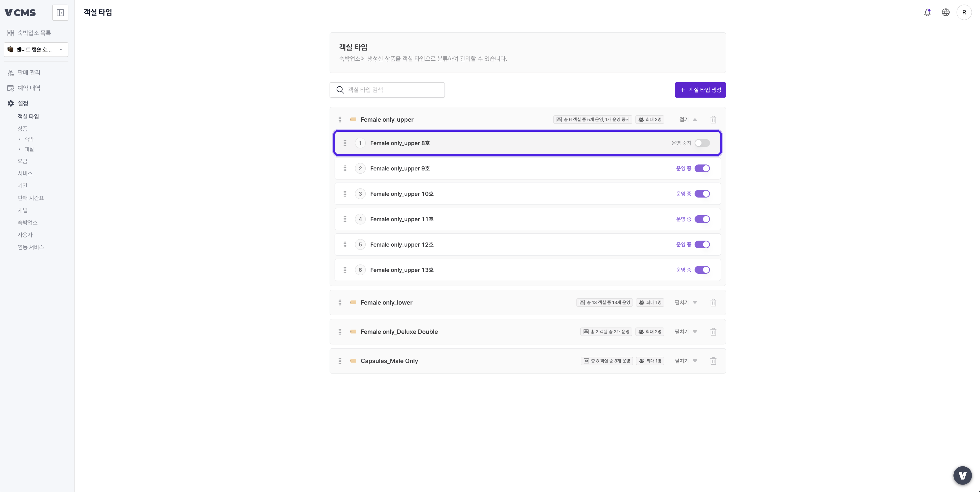
Task: Open 채널 settings
Action: (x=22, y=210)
